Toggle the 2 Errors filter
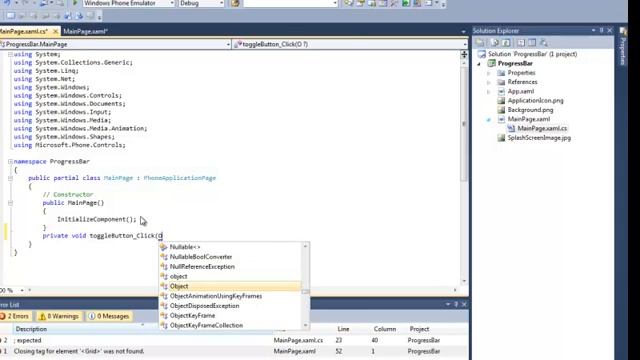 click(x=15, y=316)
